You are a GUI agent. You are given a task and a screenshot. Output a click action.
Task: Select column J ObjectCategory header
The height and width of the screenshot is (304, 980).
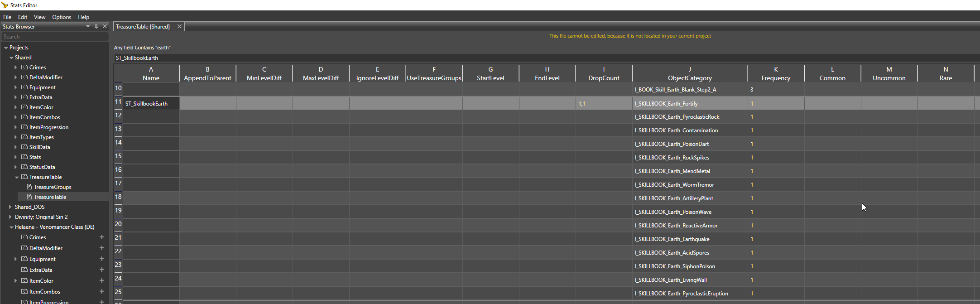[690, 73]
